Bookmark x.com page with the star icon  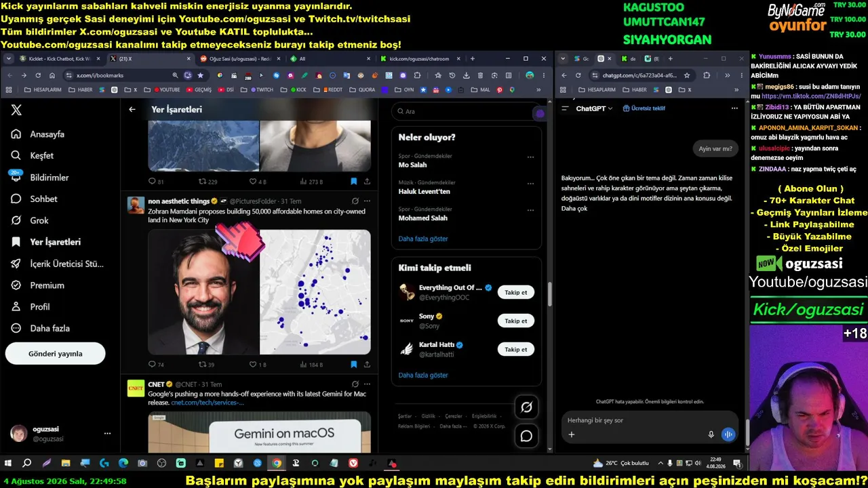[200, 75]
